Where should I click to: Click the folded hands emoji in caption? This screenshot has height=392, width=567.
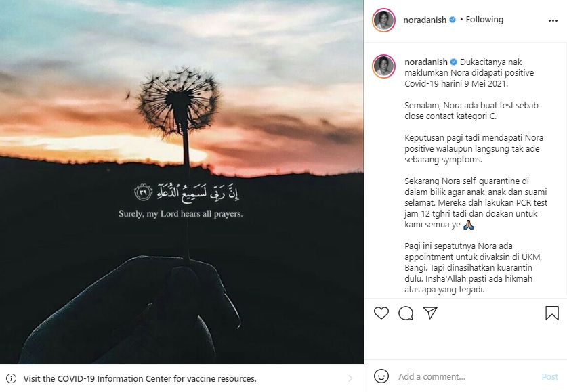468,225
